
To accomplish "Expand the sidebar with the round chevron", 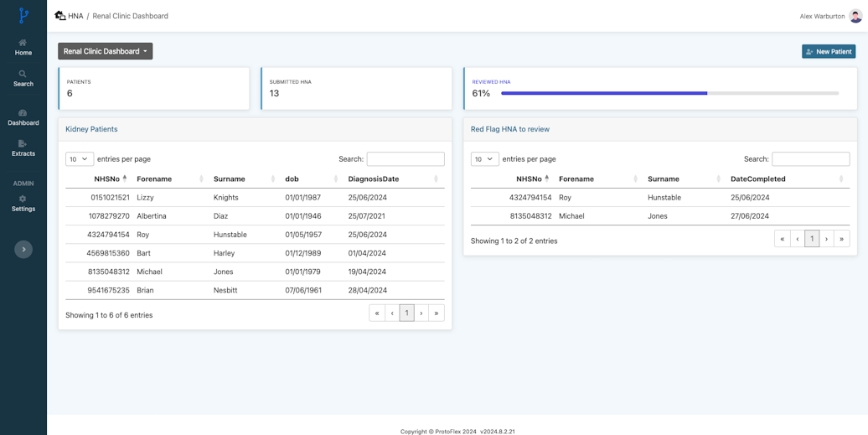I will click(23, 250).
